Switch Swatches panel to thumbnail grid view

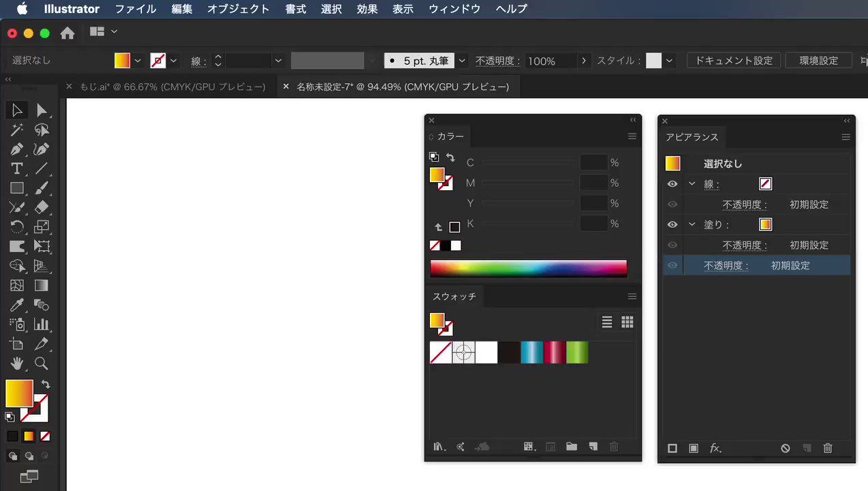(627, 322)
